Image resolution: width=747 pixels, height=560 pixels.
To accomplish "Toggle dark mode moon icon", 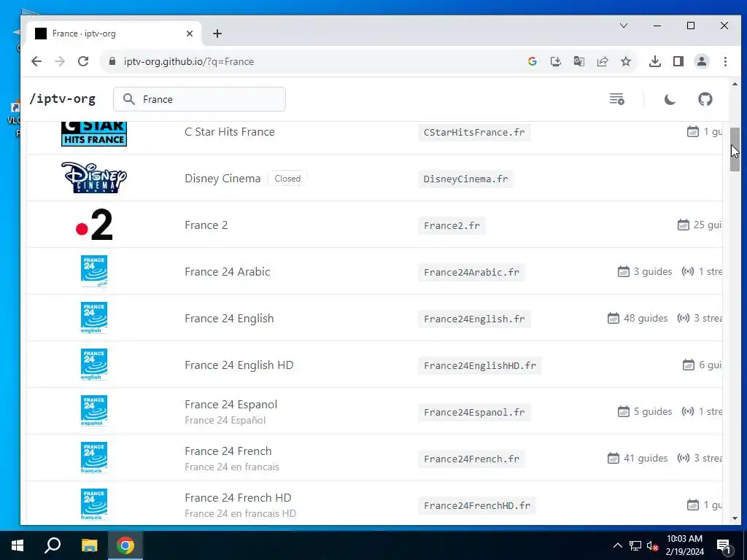I will (x=670, y=99).
